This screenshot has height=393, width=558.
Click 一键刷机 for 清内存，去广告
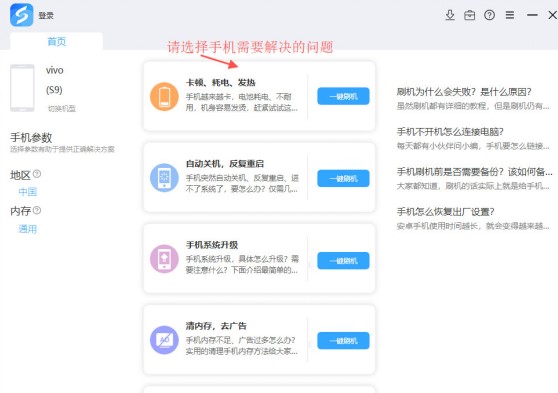point(343,341)
